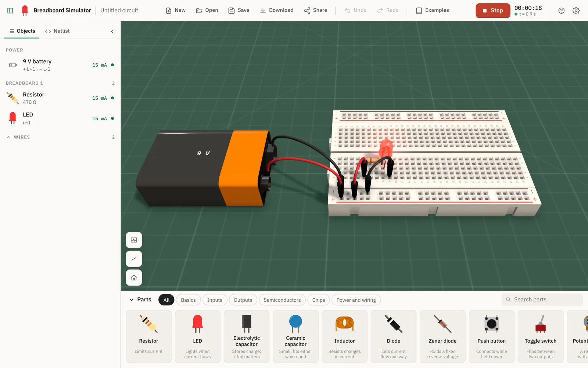Pick the Ceramic capacitor part
This screenshot has height=368, width=588.
tap(295, 336)
